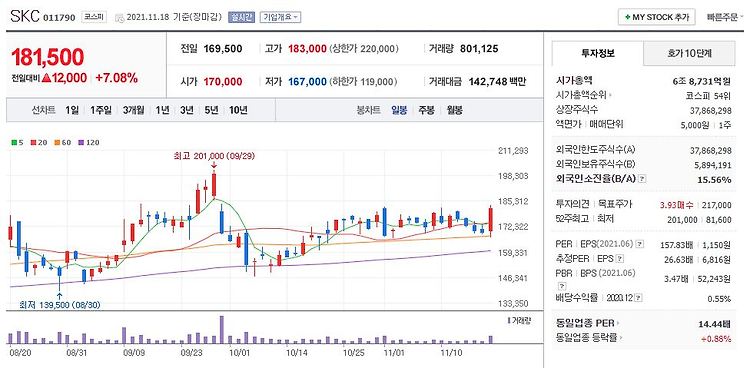Screen dimensions: 750x368
Task: Click the red up-triangle beside 12,000
Action: (x=46, y=78)
